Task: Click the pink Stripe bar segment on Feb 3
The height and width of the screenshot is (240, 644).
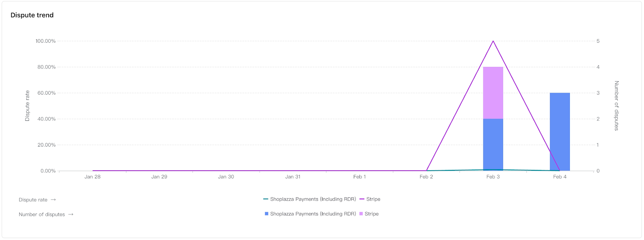Action: [493, 93]
